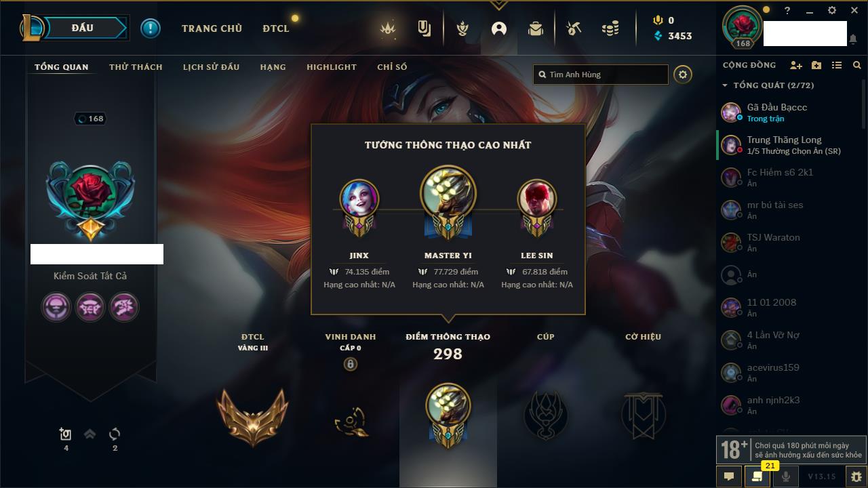Toggle the voice microphone button

tap(786, 476)
